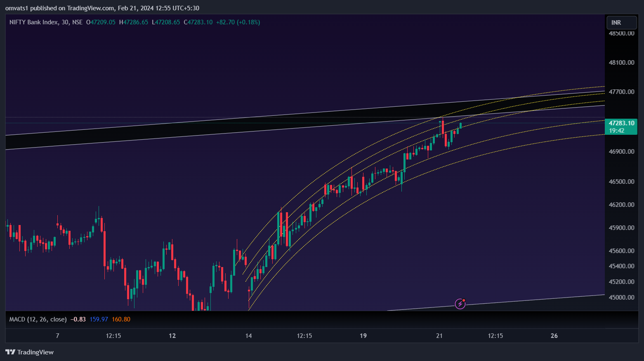Click the low value L47208.65
Image resolution: width=644 pixels, height=361 pixels.
[x=166, y=22]
